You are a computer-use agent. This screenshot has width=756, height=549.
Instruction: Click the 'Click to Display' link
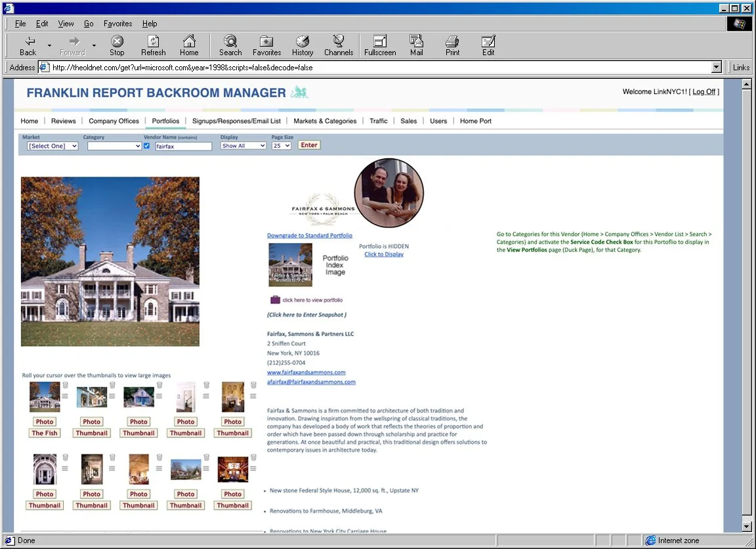click(x=384, y=254)
